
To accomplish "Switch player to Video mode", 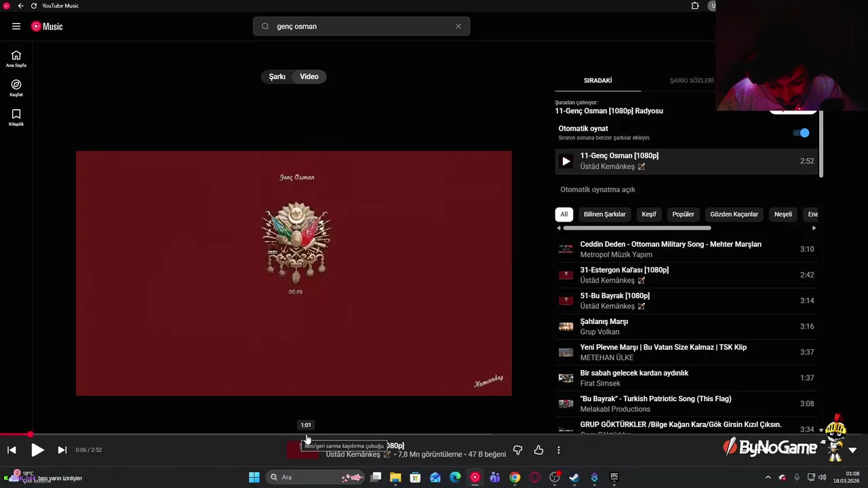I will (x=309, y=77).
